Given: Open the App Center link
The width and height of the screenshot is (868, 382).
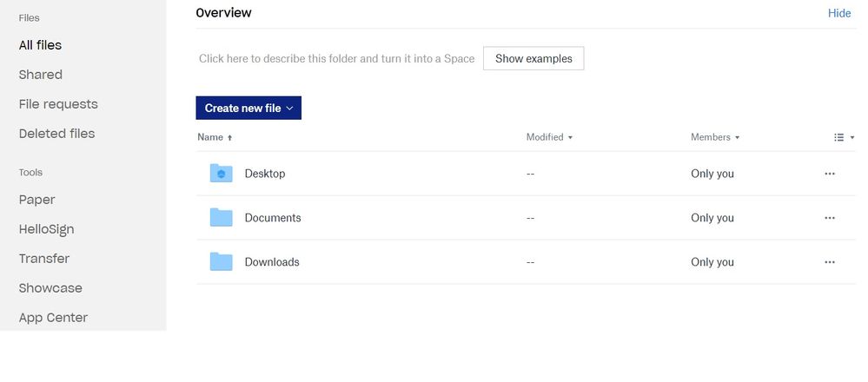Looking at the screenshot, I should pyautogui.click(x=53, y=318).
